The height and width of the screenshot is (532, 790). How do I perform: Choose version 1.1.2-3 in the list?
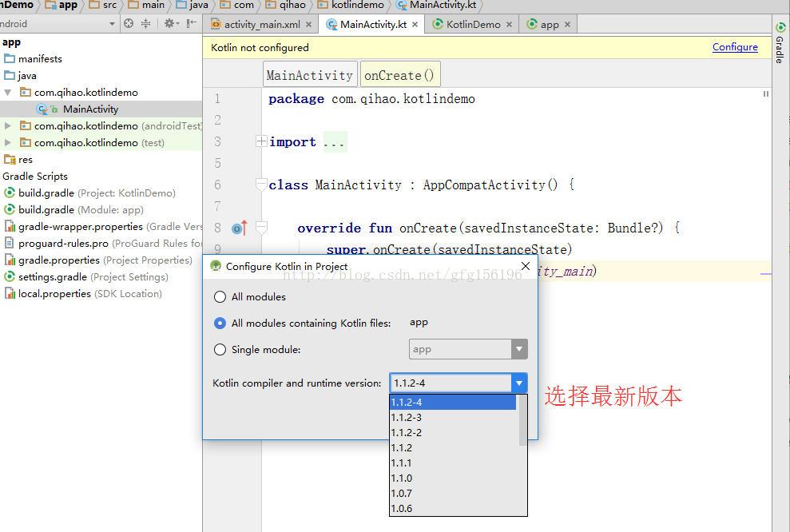click(x=453, y=417)
